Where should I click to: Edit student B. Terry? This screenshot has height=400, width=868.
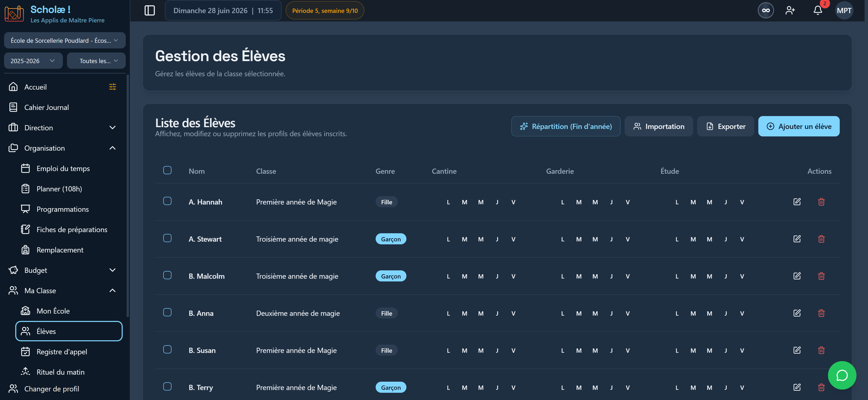point(797,387)
